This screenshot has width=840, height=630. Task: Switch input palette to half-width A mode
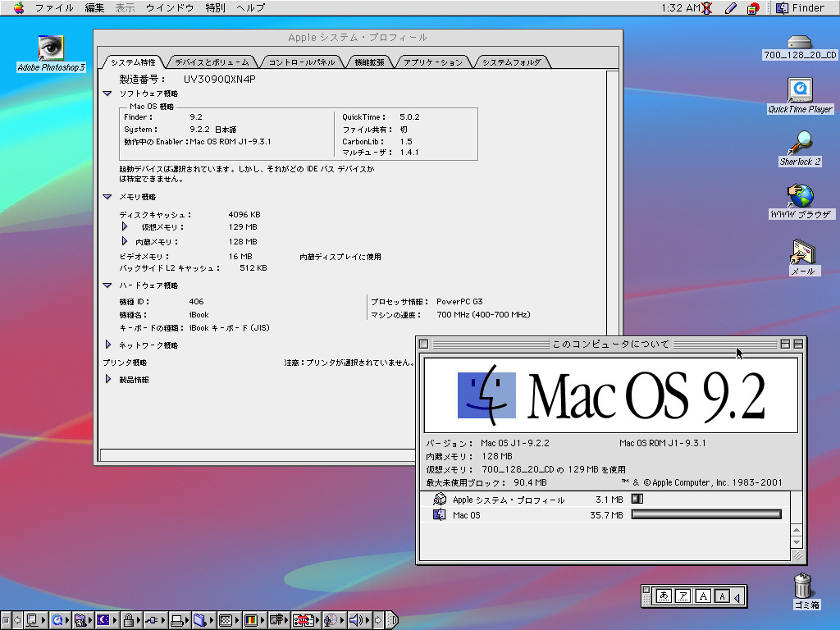[x=722, y=596]
